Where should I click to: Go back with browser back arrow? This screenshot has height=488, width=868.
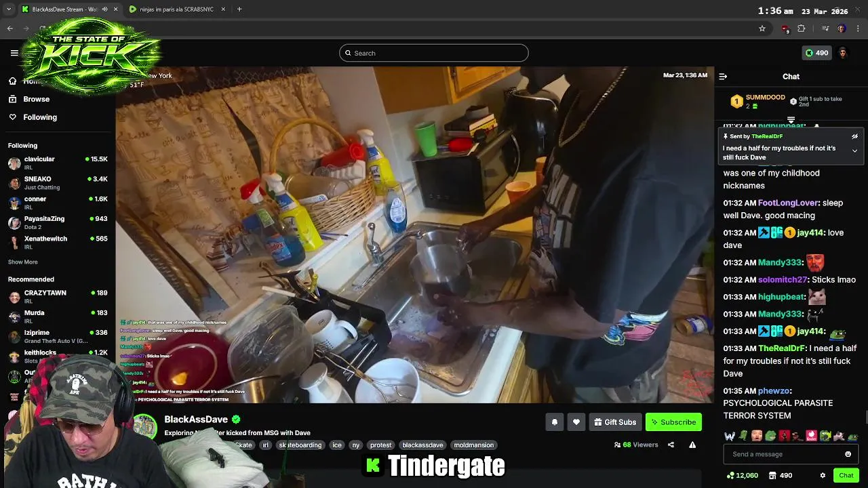pos(10,28)
